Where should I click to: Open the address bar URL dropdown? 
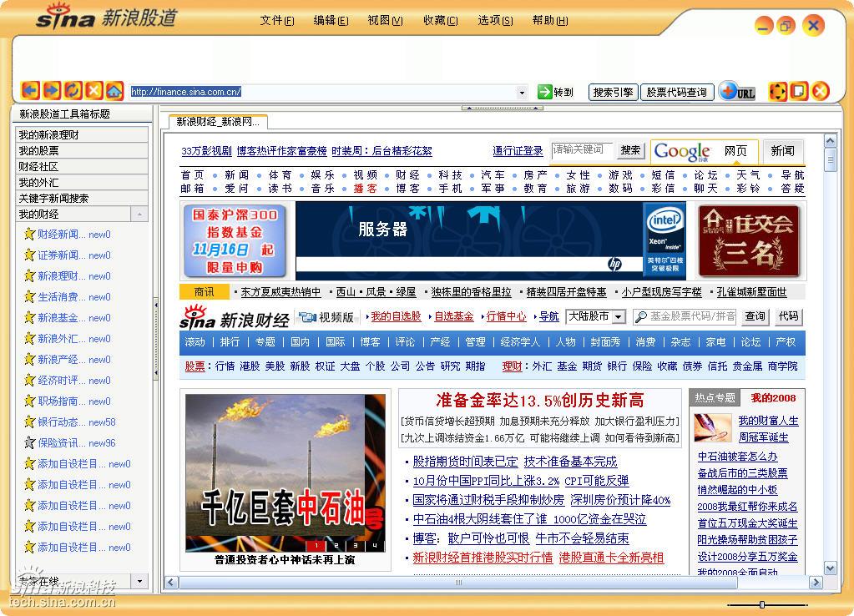click(522, 92)
